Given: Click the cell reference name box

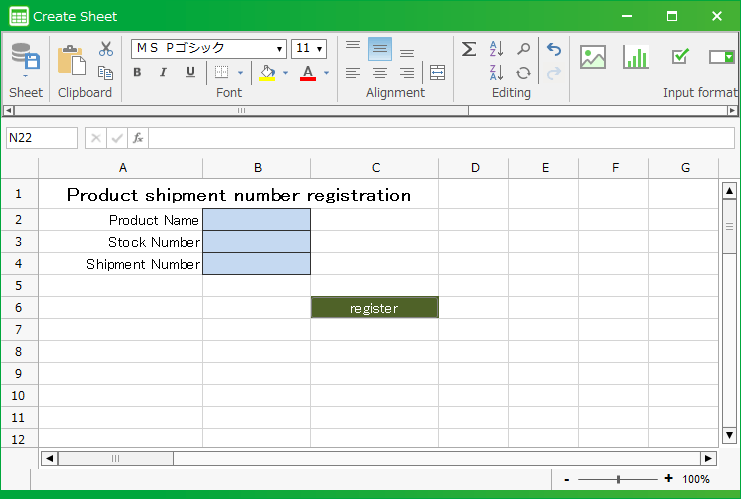Looking at the screenshot, I should click(41, 138).
